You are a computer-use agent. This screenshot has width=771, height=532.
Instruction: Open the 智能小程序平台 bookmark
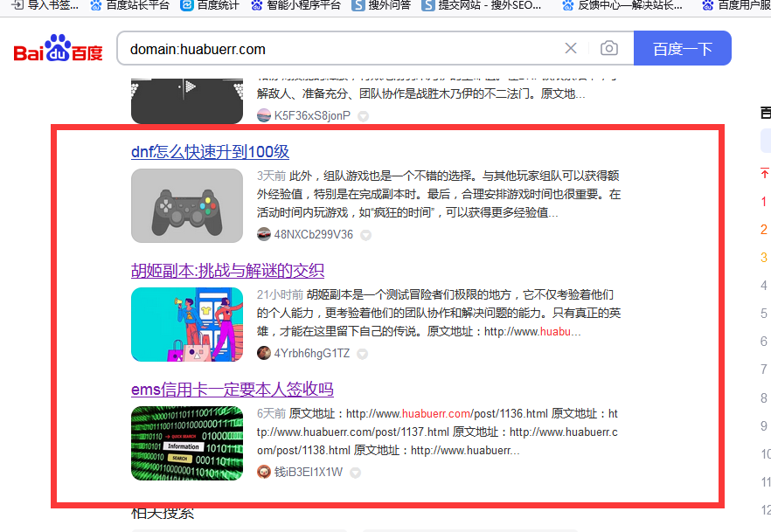coord(295,5)
